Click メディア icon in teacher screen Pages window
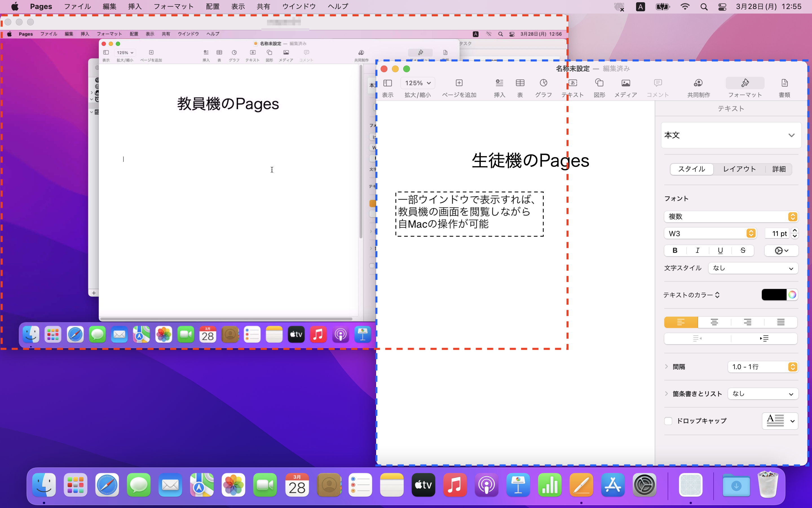The width and height of the screenshot is (812, 508). coord(286,53)
